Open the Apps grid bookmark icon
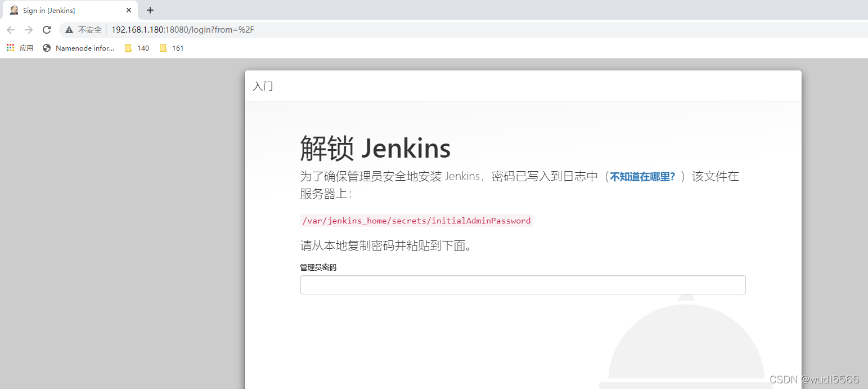Viewport: 868px width, 389px height. pyautogui.click(x=10, y=48)
